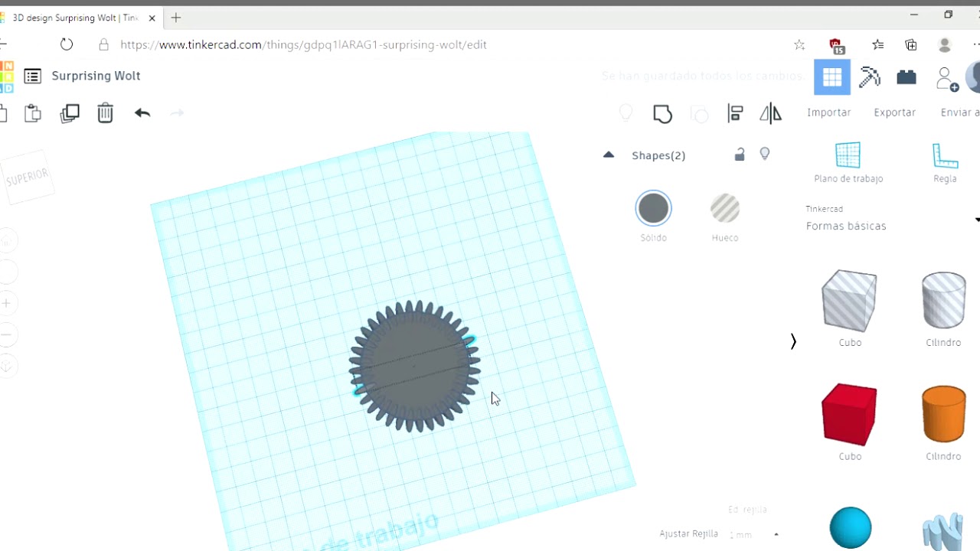Reload the page in browser
Image resolution: width=980 pixels, height=551 pixels.
click(x=67, y=44)
